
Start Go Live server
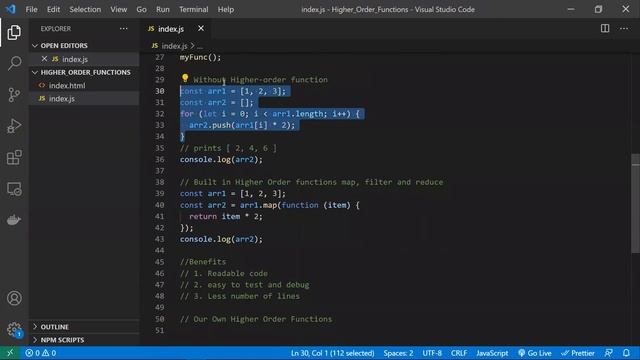(x=535, y=353)
